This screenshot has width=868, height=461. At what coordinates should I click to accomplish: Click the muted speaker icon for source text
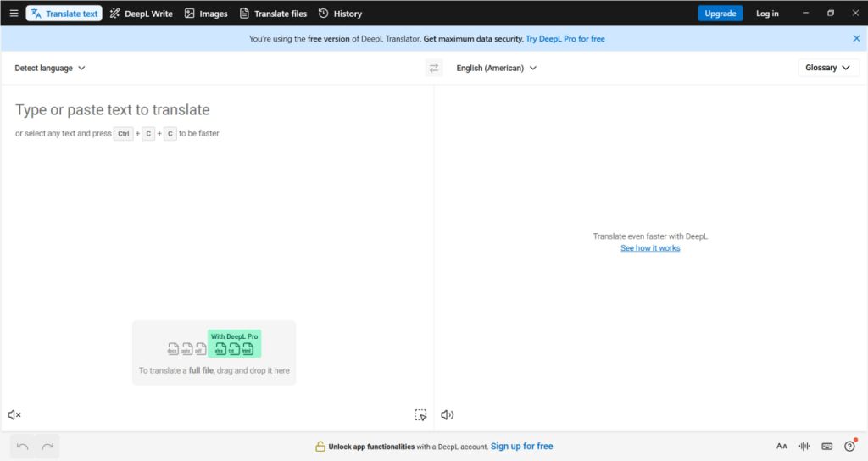[14, 415]
